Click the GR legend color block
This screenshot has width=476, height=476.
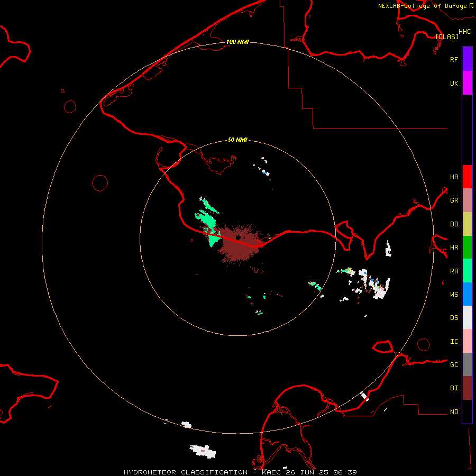point(467,200)
